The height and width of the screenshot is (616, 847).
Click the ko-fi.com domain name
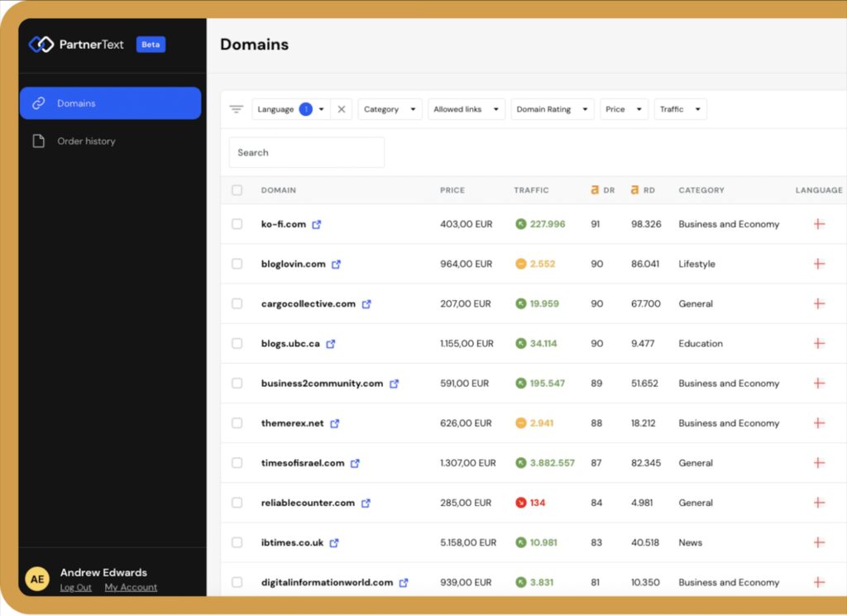tap(283, 224)
